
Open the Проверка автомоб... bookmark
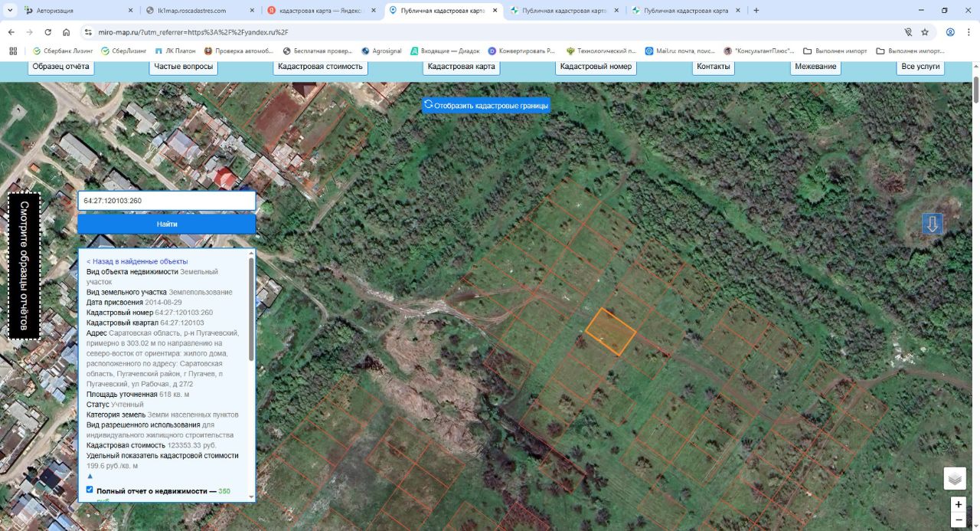(238, 51)
